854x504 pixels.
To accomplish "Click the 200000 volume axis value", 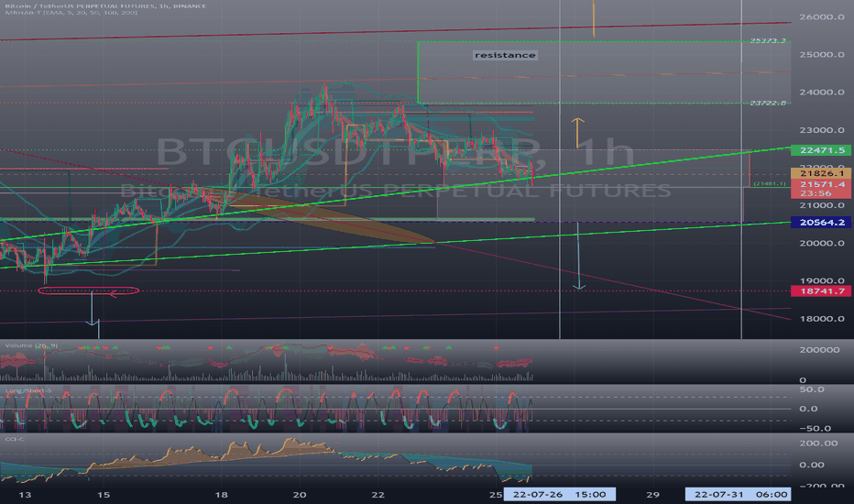I will pos(819,350).
